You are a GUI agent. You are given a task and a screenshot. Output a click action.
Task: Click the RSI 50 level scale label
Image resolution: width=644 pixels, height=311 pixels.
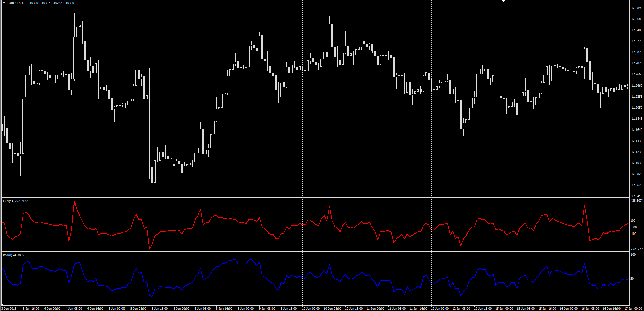tap(632, 279)
